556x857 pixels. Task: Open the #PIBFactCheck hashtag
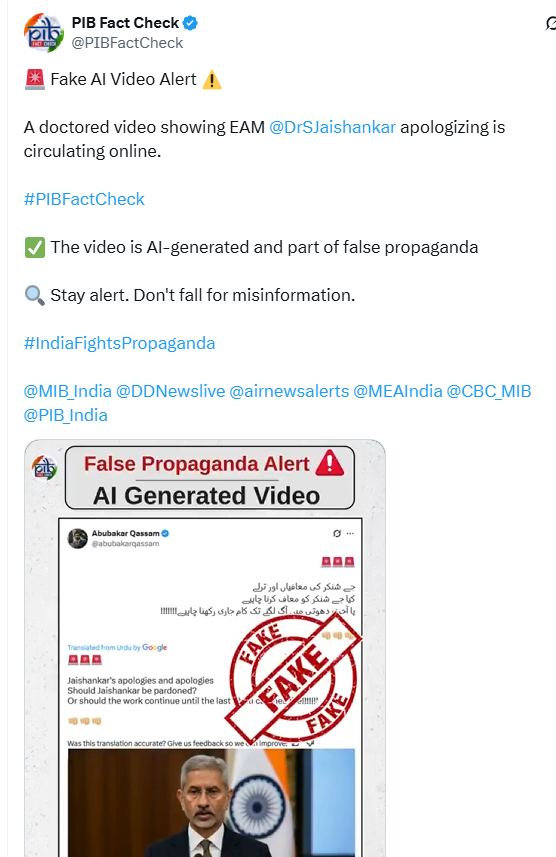84,199
